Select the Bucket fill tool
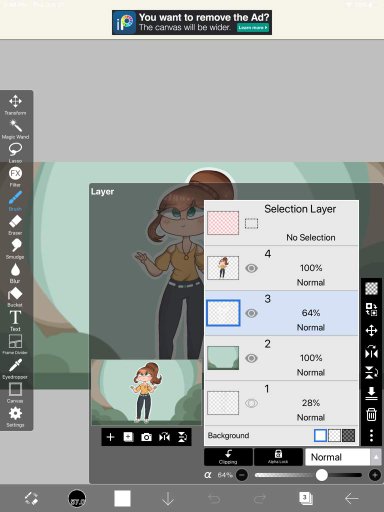384x512 pixels. point(15,297)
